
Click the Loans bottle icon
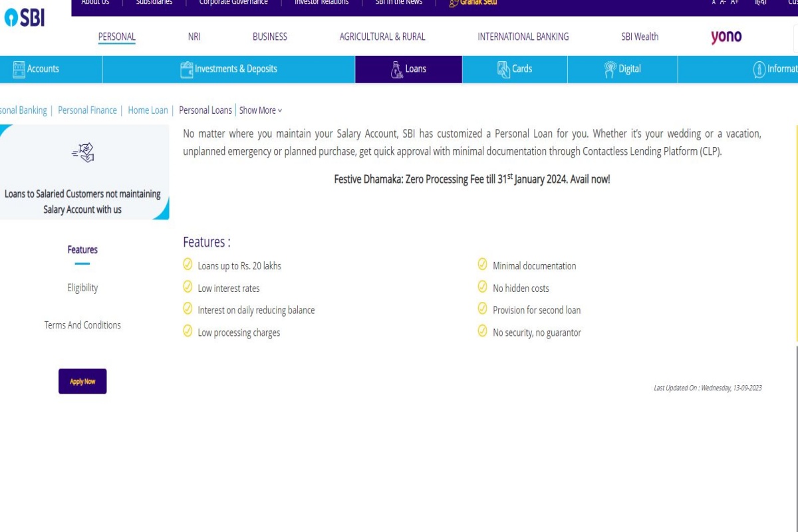point(397,69)
